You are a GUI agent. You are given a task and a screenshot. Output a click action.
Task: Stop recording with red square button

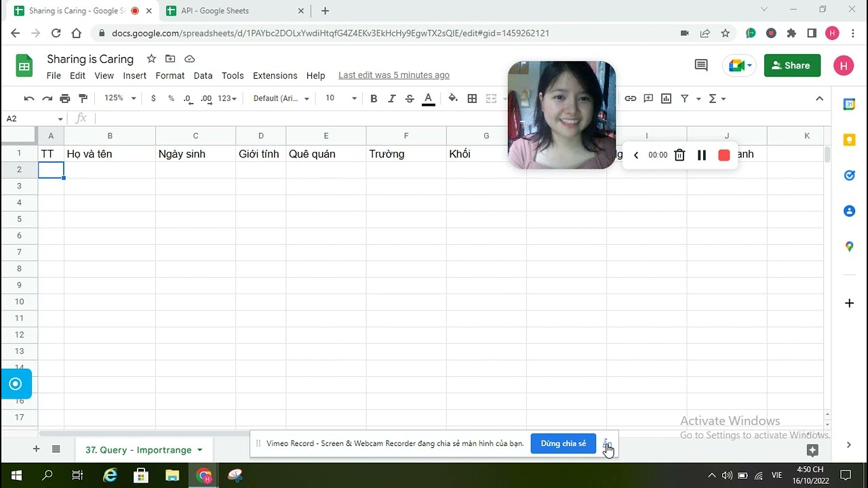pos(724,155)
